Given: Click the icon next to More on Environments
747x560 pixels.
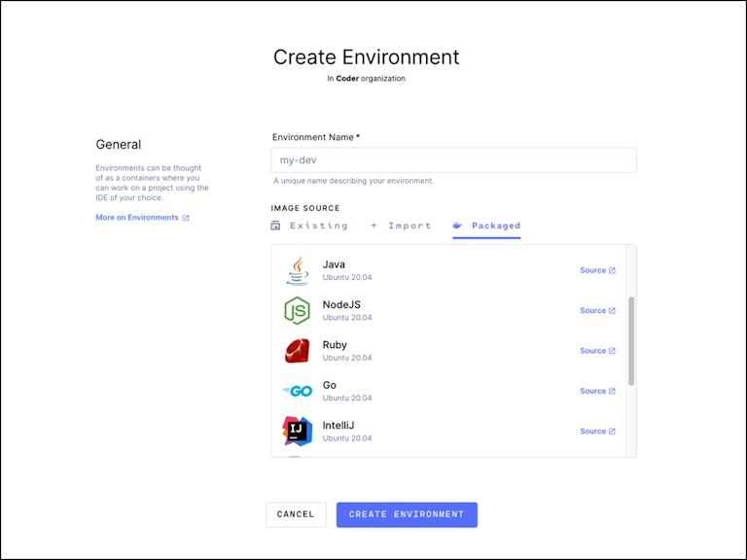Looking at the screenshot, I should click(186, 218).
